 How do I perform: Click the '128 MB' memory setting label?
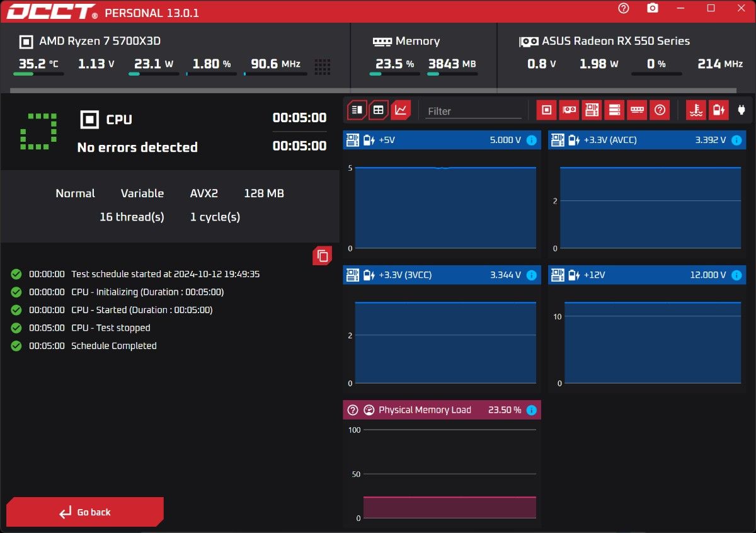pos(264,193)
